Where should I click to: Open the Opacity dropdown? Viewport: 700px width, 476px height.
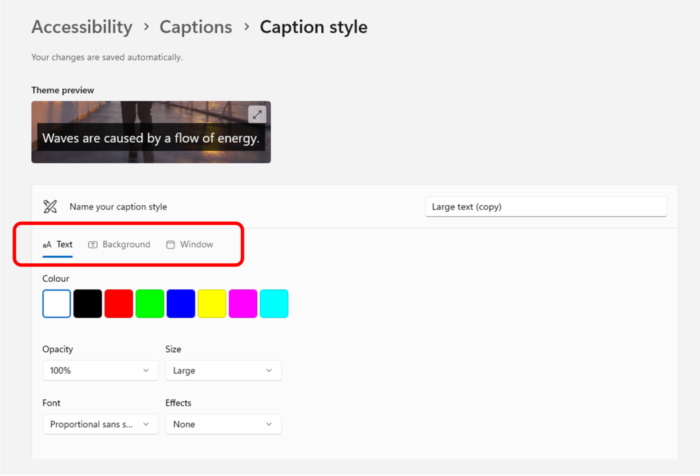pos(100,371)
